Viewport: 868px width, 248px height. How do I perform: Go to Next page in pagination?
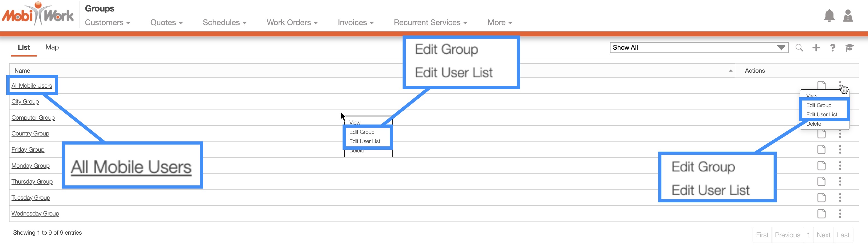pos(823,235)
